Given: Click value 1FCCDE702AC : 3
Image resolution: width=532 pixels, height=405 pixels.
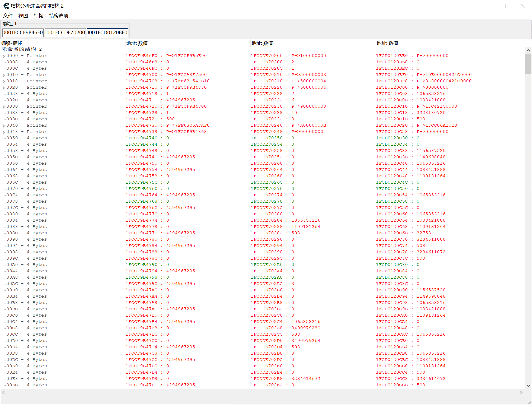Looking at the screenshot, I should click(273, 284).
